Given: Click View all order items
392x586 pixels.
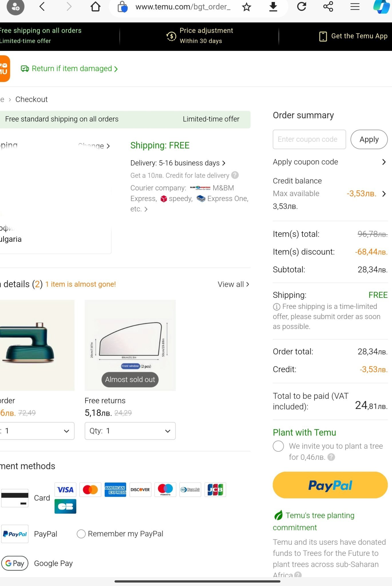Looking at the screenshot, I should click(x=233, y=284).
